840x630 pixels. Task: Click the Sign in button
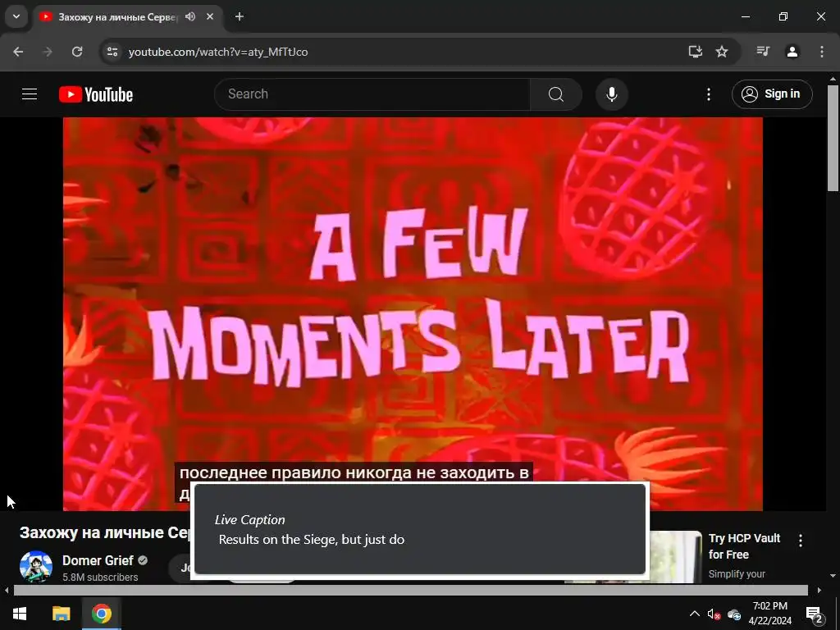coord(772,94)
